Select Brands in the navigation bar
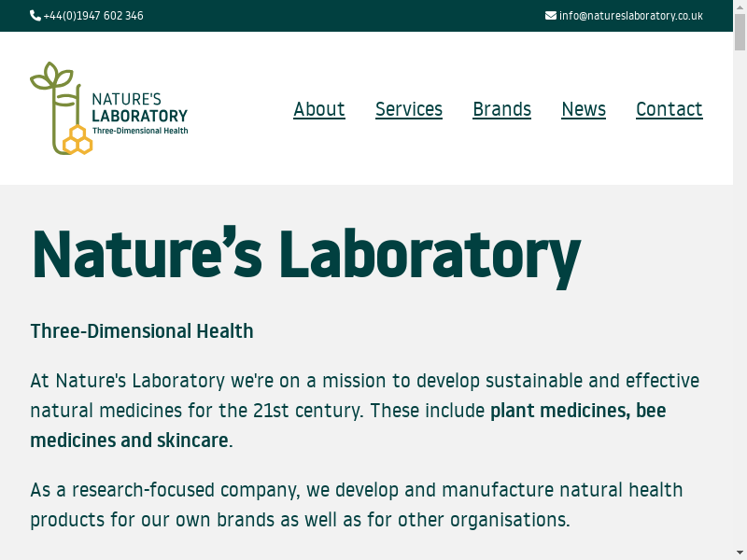This screenshot has width=747, height=560. coord(501,109)
